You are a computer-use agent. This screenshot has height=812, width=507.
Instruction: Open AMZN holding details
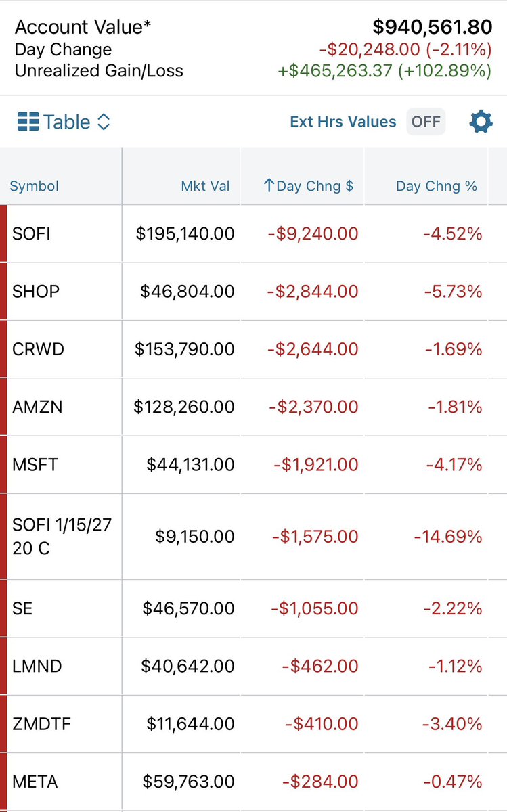253,407
